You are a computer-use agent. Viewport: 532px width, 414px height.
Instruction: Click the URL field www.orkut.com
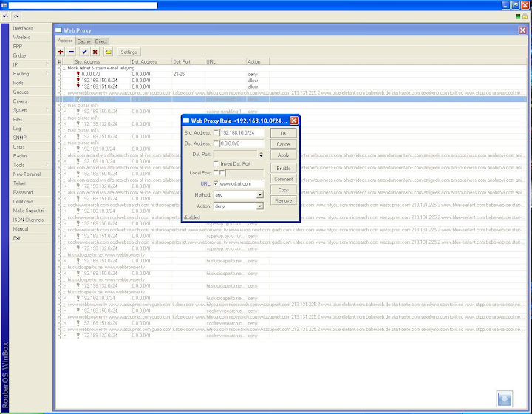pyautogui.click(x=242, y=183)
